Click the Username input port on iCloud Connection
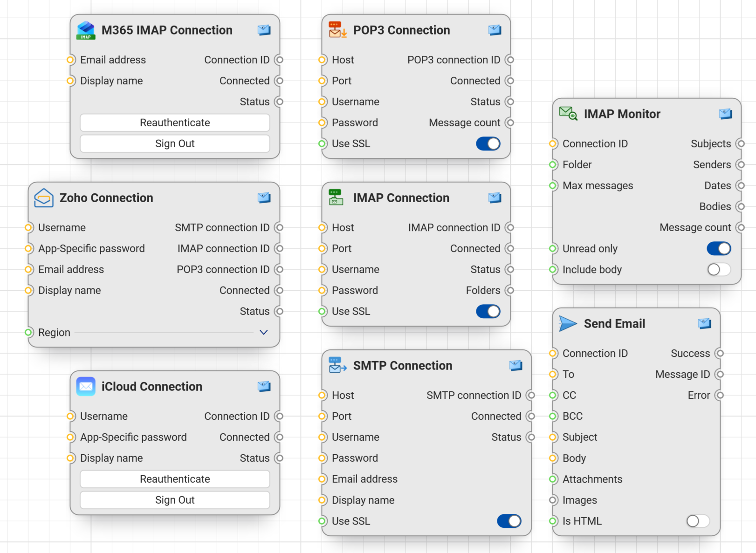The height and width of the screenshot is (553, 756). pos(70,416)
